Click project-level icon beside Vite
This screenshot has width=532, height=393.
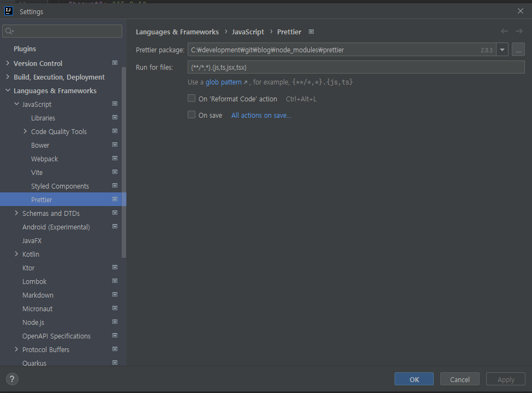click(x=115, y=172)
